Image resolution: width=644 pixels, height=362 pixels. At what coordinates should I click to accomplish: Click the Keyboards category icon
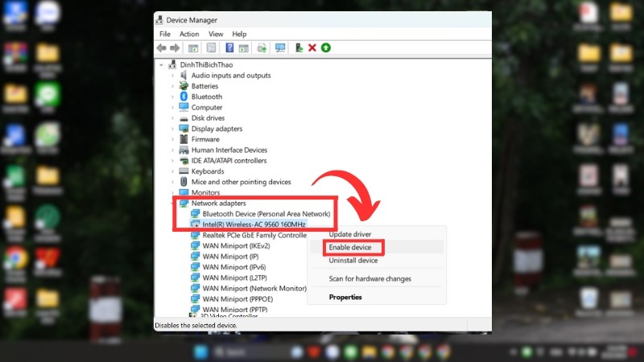[x=184, y=171]
